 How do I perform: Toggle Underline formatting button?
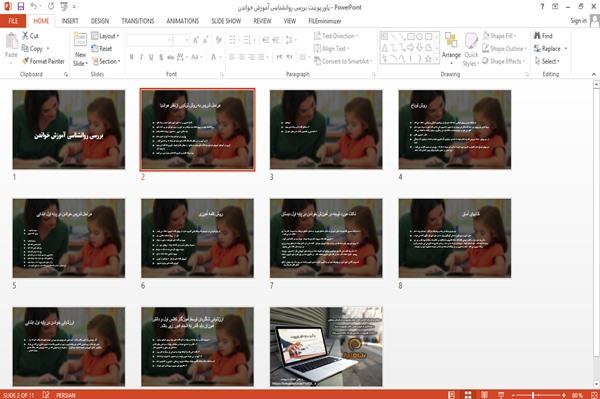(151, 57)
